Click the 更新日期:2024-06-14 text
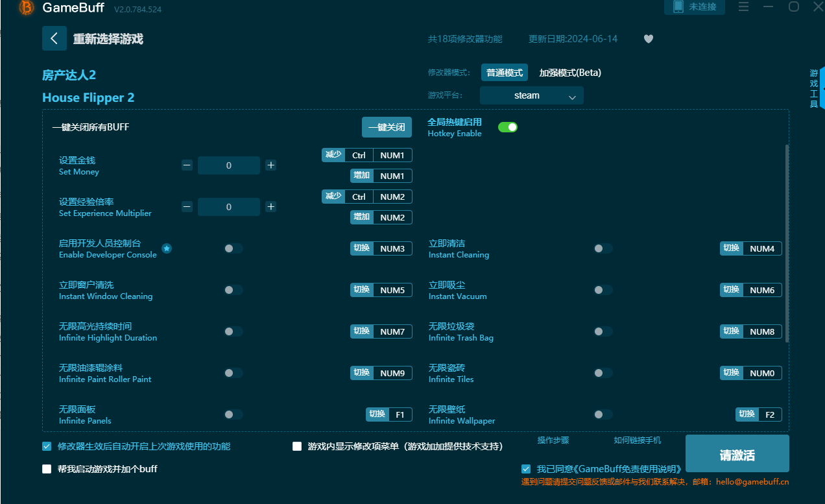The width and height of the screenshot is (825, 504). click(x=573, y=39)
